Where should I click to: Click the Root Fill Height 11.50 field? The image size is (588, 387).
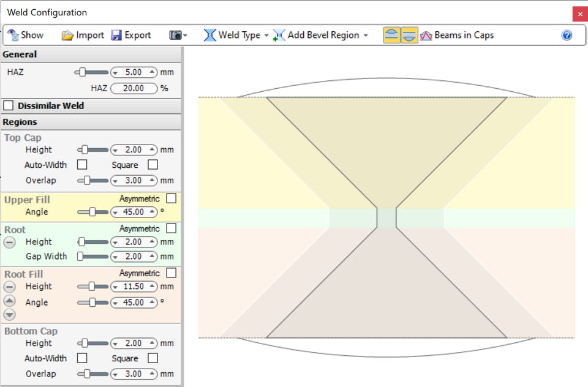134,287
